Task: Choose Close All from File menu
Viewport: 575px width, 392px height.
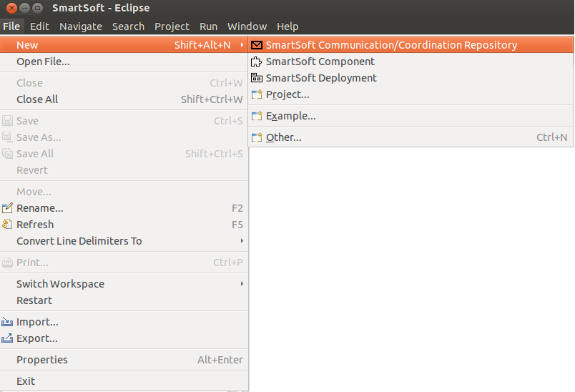Action: [x=124, y=99]
